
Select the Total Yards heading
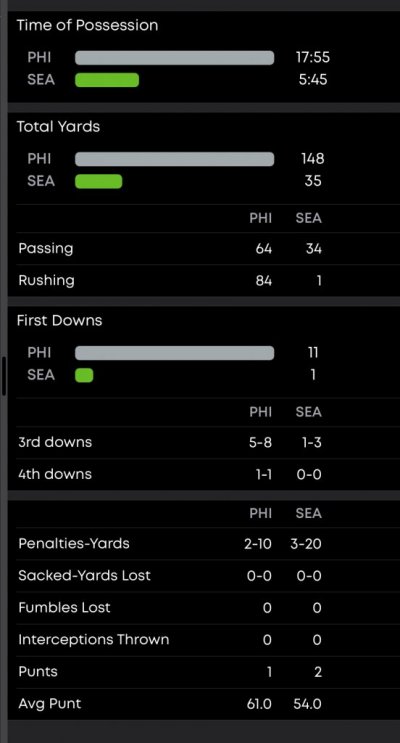point(58,127)
